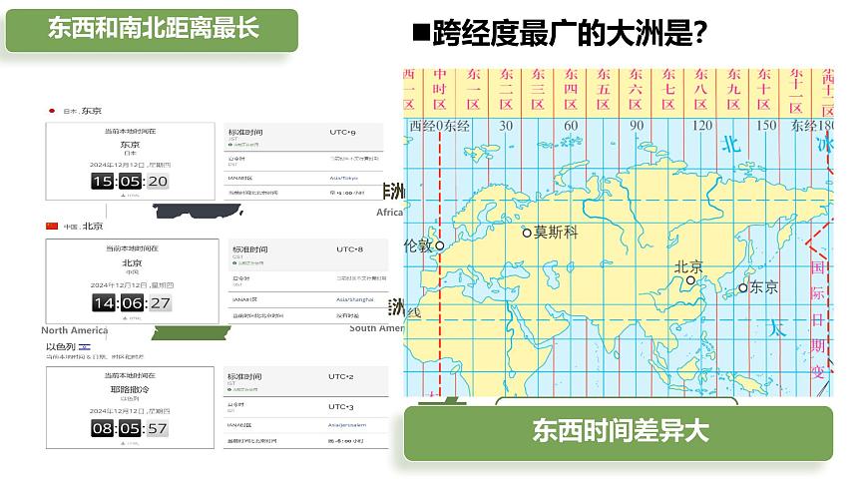Click the longitude label 60 on the map

[571, 127]
